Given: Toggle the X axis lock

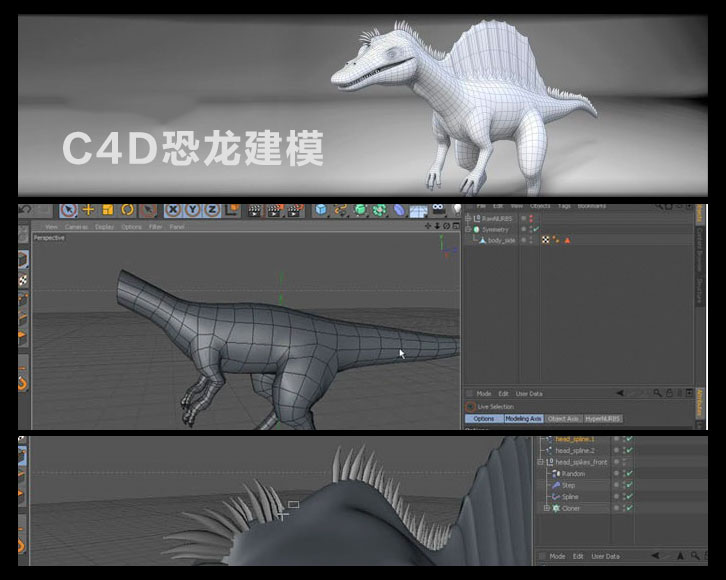Looking at the screenshot, I should coord(173,210).
